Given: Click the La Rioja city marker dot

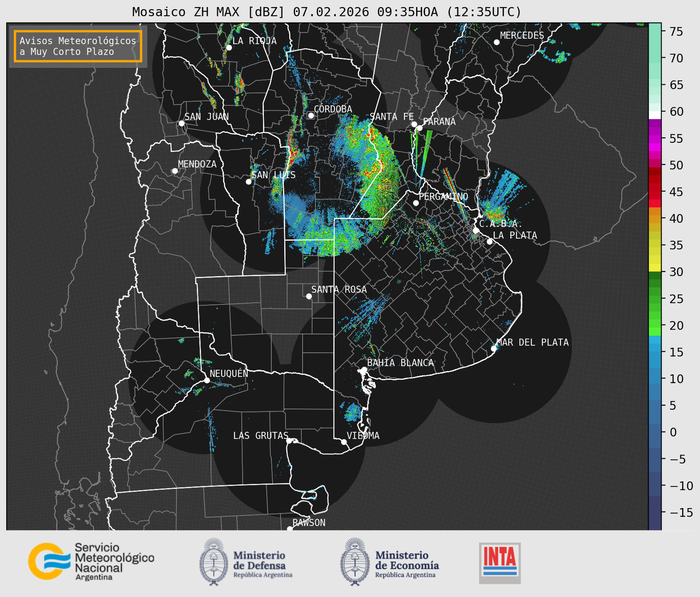Looking at the screenshot, I should pyautogui.click(x=229, y=48).
